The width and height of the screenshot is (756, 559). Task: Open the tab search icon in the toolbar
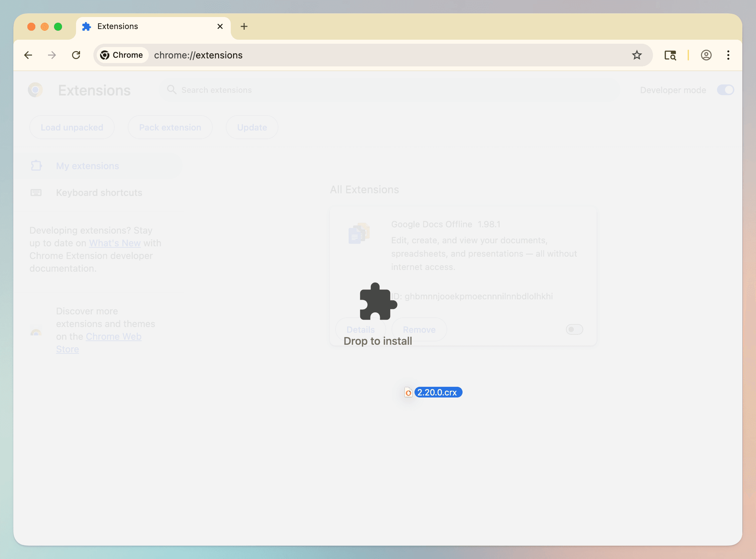tap(670, 55)
